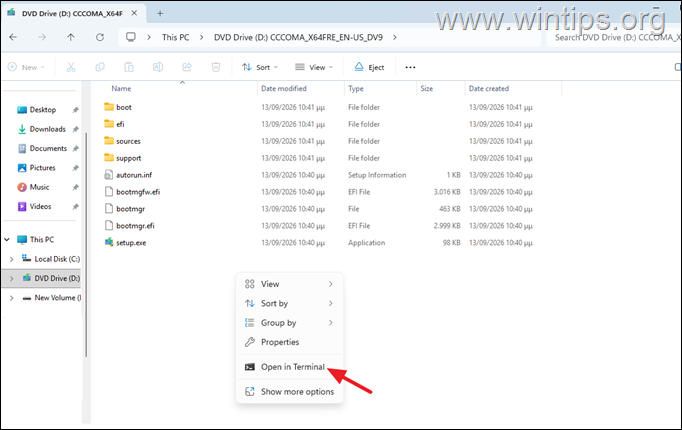The width and height of the screenshot is (682, 430).
Task: Open the three-dot See more menu
Action: click(x=410, y=67)
